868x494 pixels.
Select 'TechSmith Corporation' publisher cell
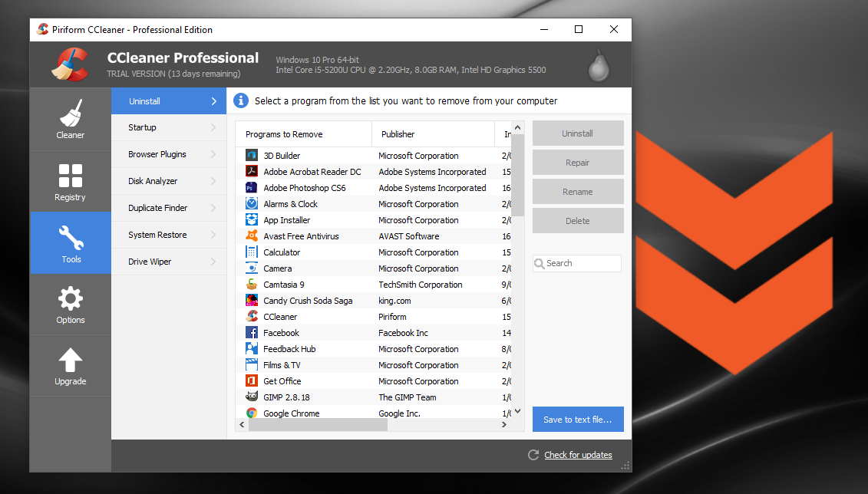pyautogui.click(x=420, y=285)
